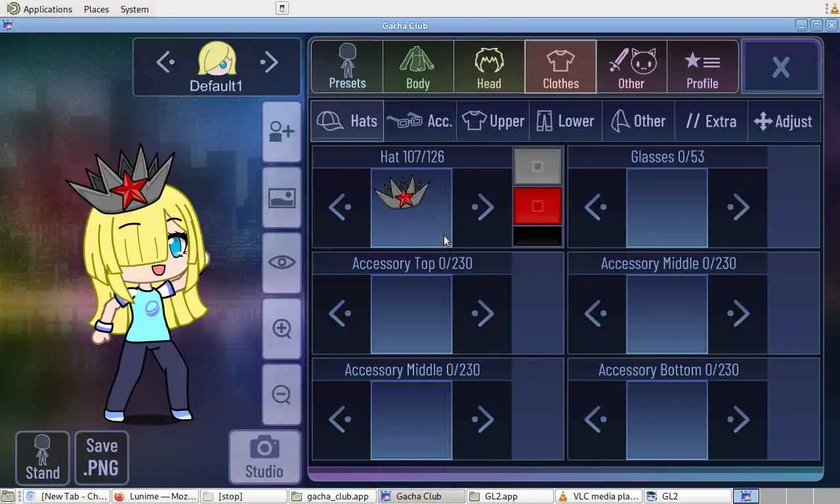Open the Clothes category
The height and width of the screenshot is (504, 840).
tap(560, 66)
